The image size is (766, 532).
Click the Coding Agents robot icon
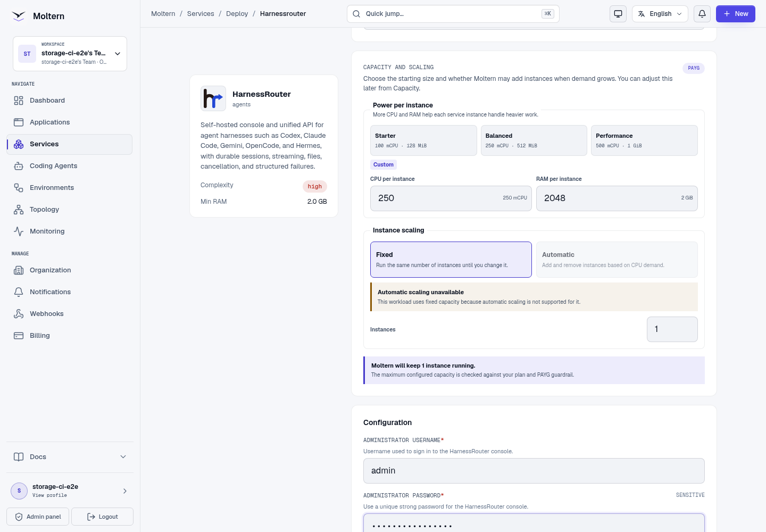pyautogui.click(x=19, y=166)
